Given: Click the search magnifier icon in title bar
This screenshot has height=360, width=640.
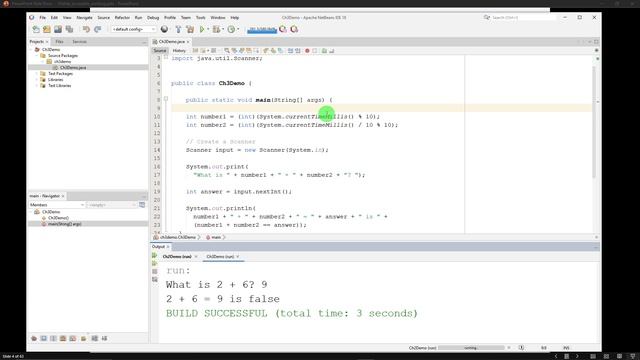Looking at the screenshot, I should click(487, 18).
